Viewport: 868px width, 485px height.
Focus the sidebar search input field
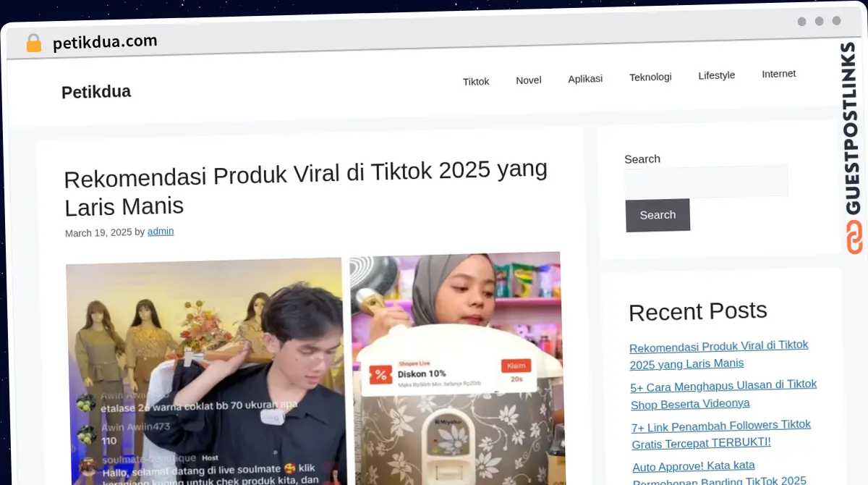(706, 181)
